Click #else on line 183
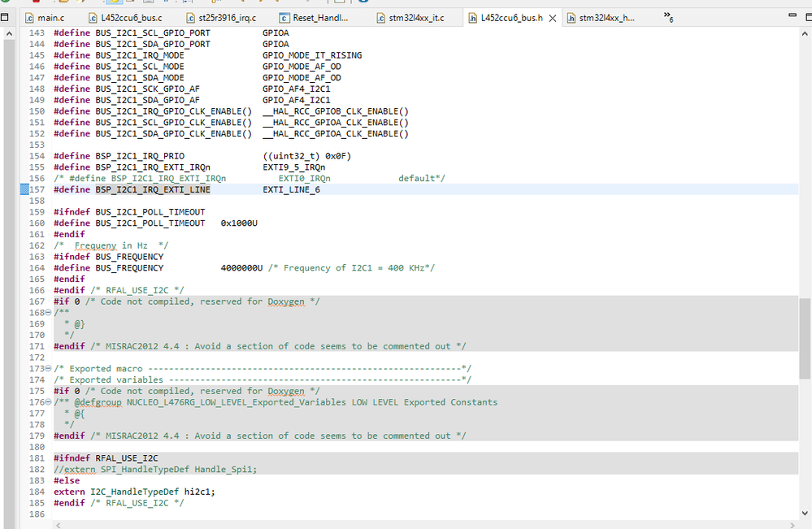This screenshot has width=812, height=529. point(67,480)
